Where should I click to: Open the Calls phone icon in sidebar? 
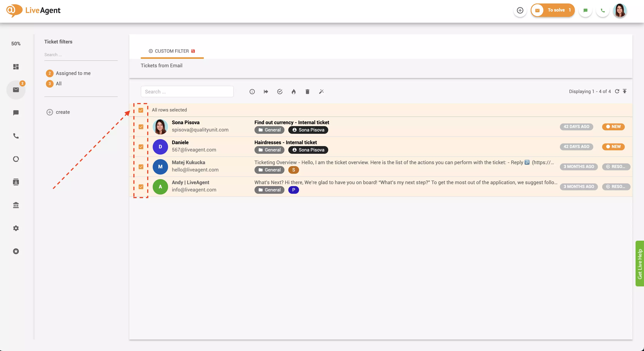pos(16,136)
